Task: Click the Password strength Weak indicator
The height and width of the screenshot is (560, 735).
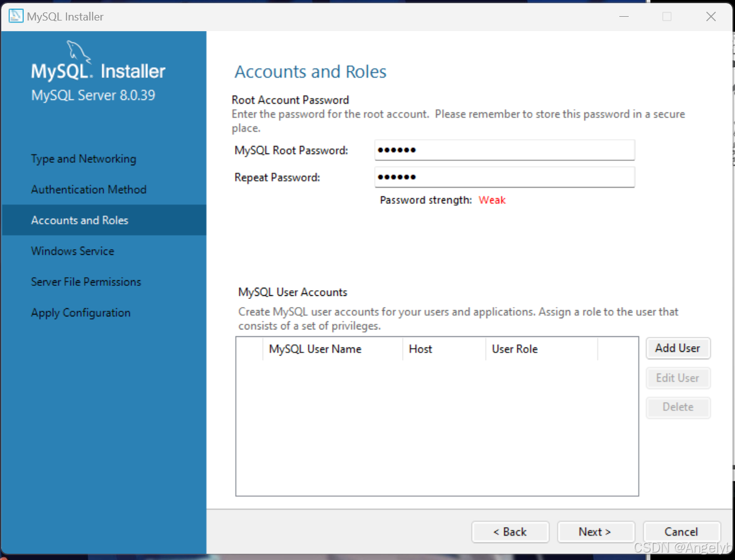Action: click(492, 200)
